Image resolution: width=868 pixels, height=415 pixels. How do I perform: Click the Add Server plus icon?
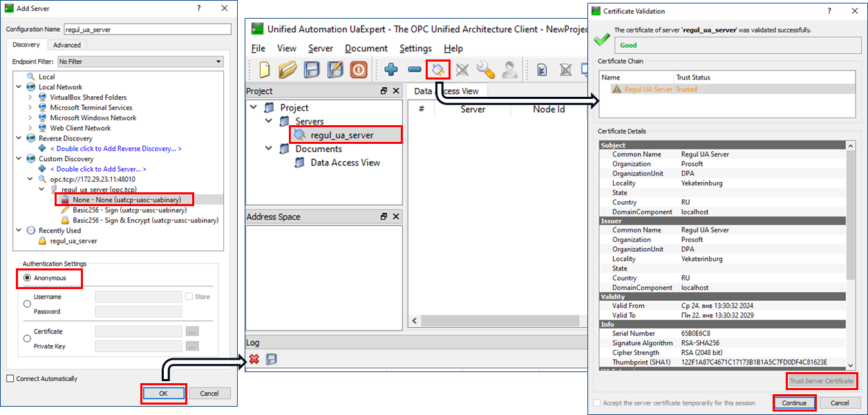coord(391,70)
